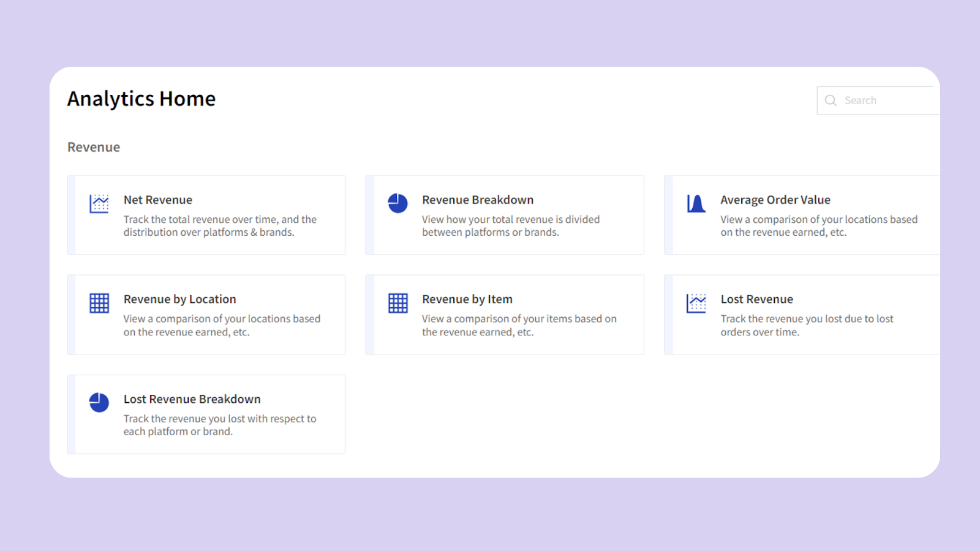Click the Lost Revenue card description text

pos(807,325)
